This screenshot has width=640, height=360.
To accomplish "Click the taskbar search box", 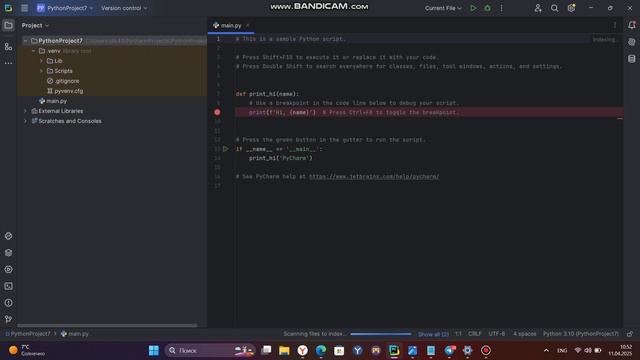I will 210,351.
